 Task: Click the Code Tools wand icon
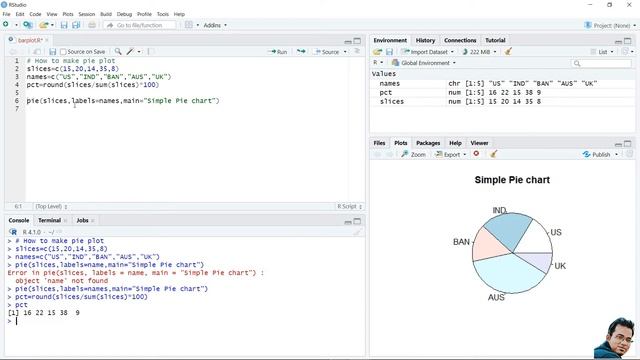pos(130,51)
